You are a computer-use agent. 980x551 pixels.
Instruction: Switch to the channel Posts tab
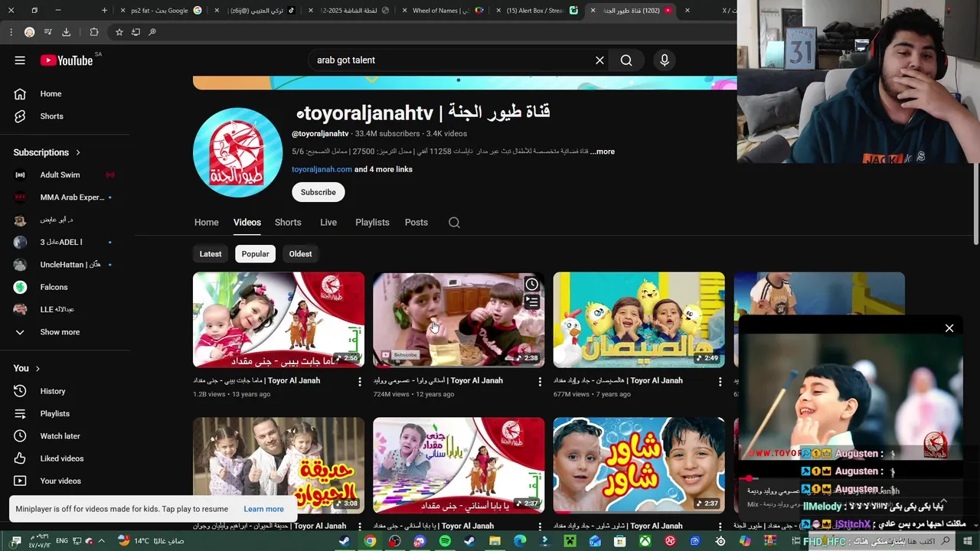point(416,223)
